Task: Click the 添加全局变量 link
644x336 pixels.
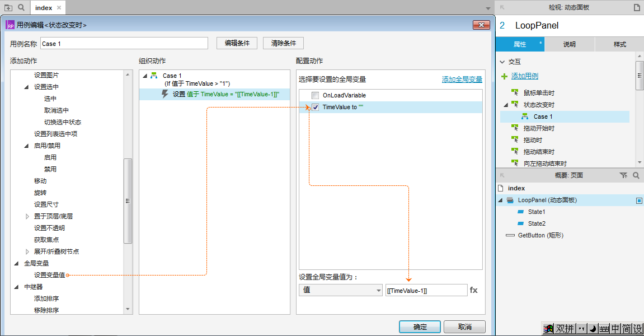Action: coord(462,80)
